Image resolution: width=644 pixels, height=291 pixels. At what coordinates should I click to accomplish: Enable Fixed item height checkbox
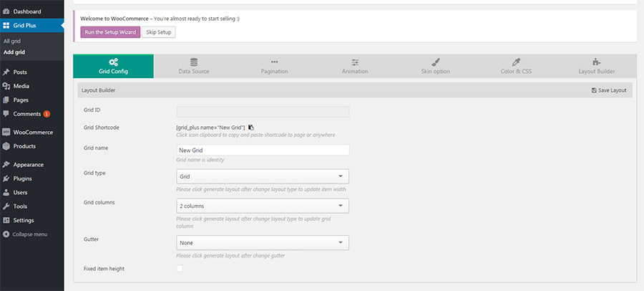tap(180, 268)
